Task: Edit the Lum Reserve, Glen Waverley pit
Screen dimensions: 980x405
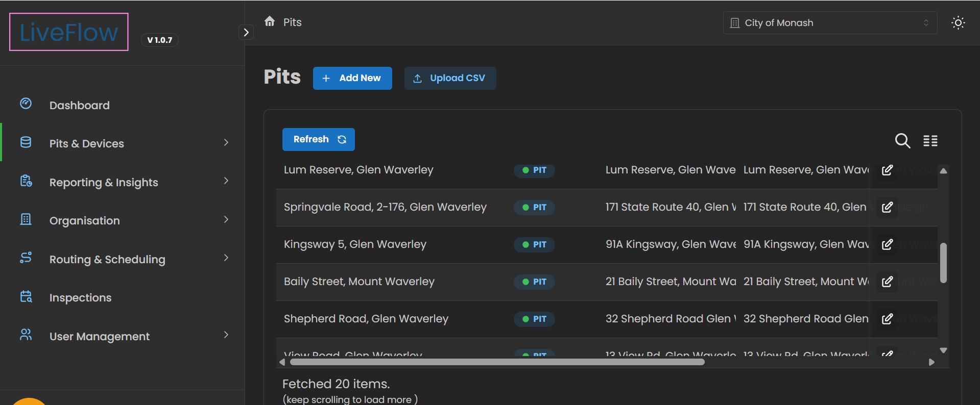Action: coord(888,170)
